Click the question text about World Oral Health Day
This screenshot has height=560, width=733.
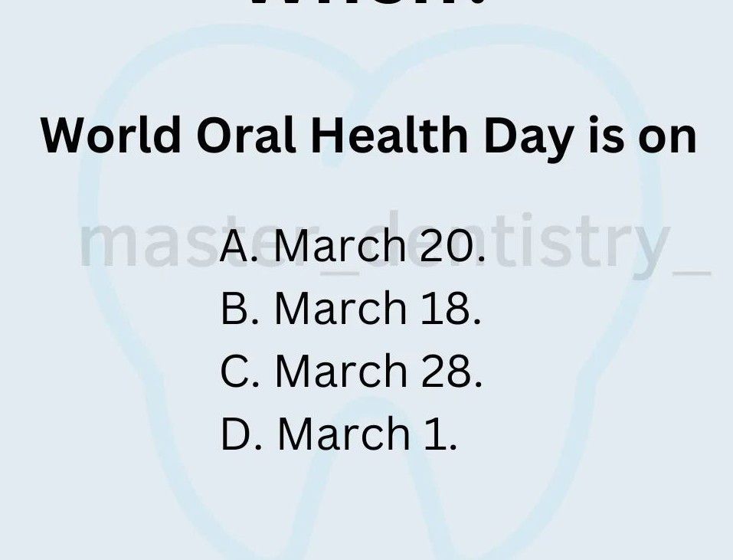click(368, 136)
